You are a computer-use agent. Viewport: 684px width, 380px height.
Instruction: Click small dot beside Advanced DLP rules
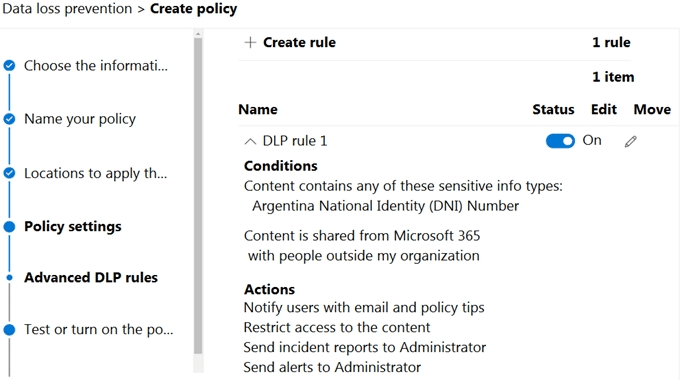pos(9,277)
